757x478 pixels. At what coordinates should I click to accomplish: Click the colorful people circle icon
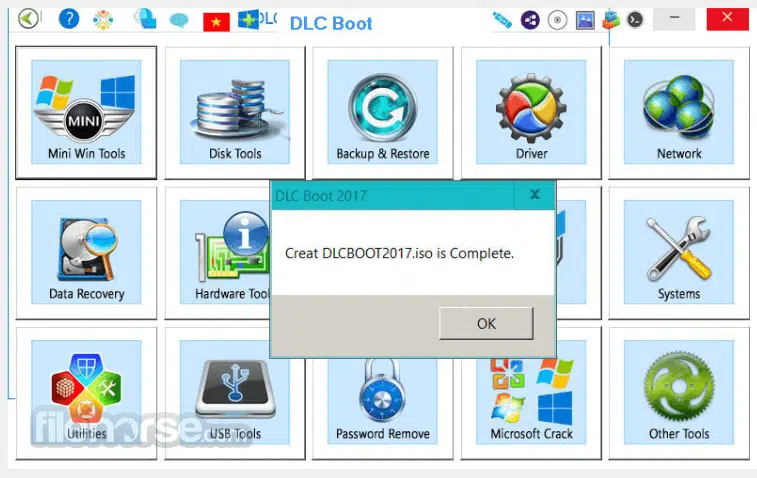(103, 20)
